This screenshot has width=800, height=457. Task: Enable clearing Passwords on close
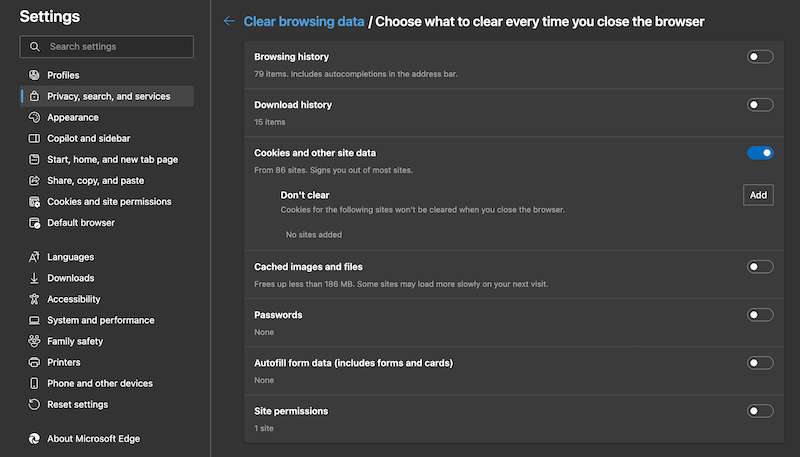pyautogui.click(x=760, y=315)
